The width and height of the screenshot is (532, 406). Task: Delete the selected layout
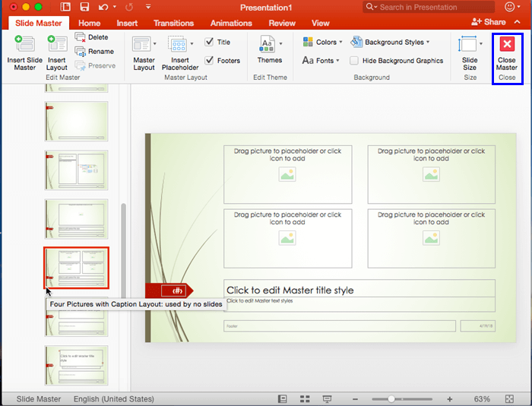point(92,37)
